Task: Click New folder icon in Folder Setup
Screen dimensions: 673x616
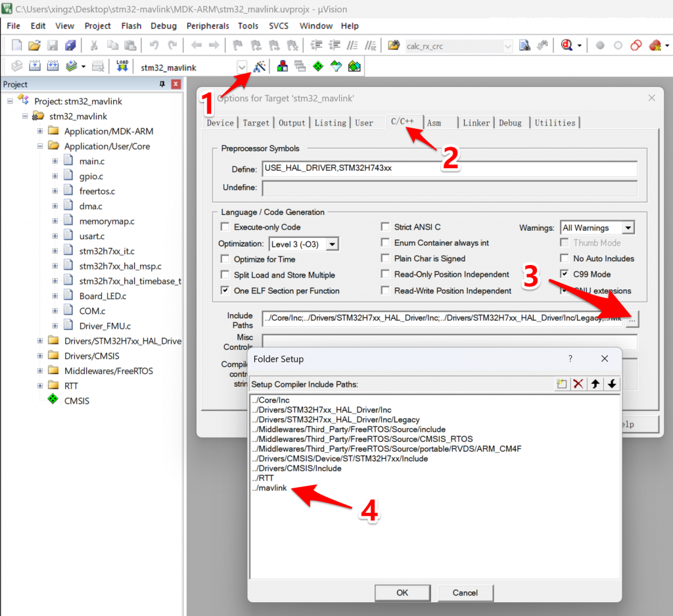Action: pyautogui.click(x=561, y=384)
